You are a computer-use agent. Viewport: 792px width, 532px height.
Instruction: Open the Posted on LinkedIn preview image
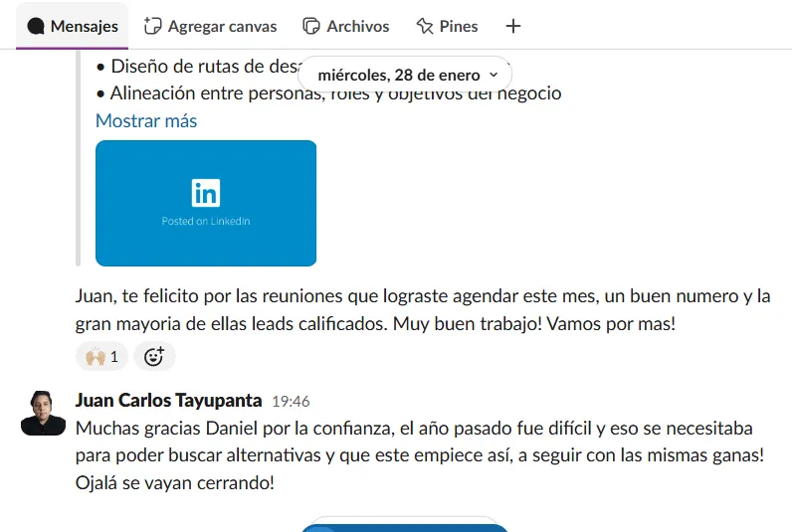(206, 204)
